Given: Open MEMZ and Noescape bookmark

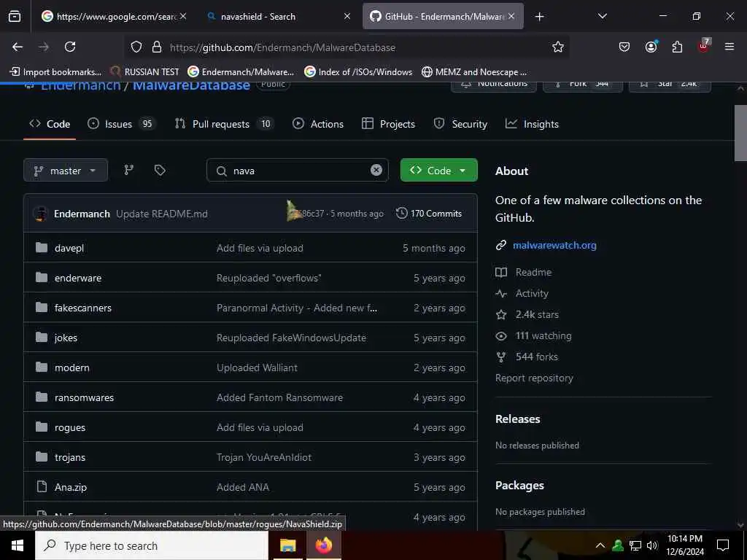Looking at the screenshot, I should (x=474, y=72).
